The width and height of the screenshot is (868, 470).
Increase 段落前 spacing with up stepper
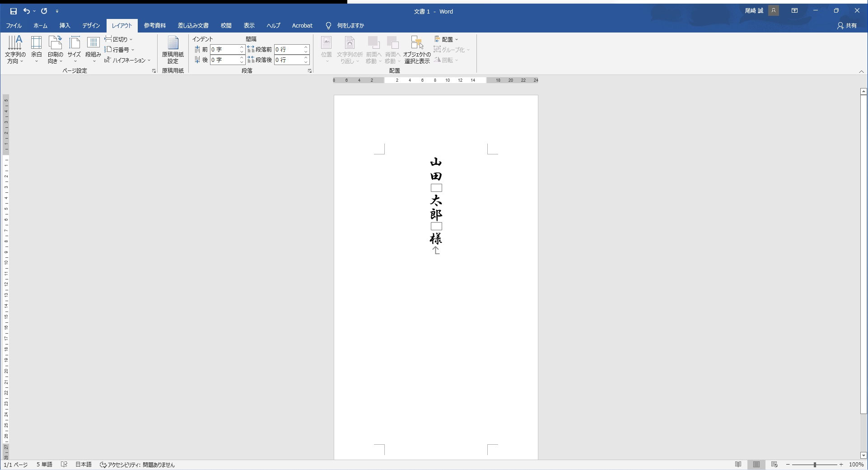307,47
